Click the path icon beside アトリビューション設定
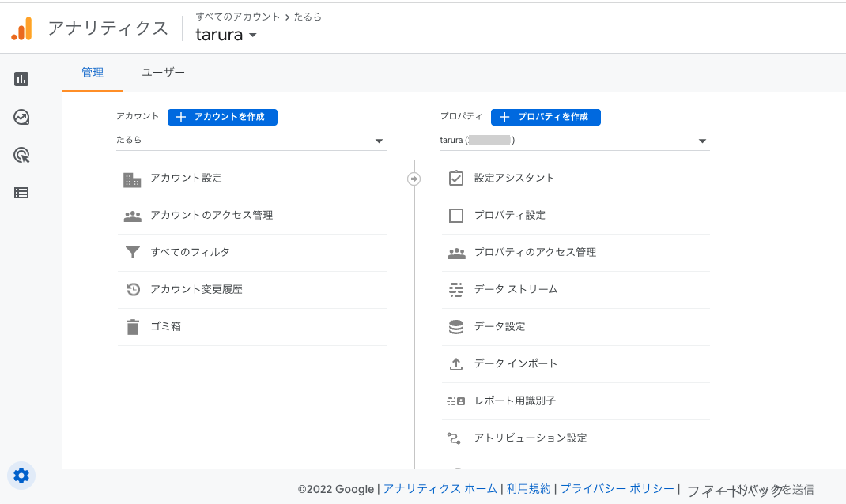Screen dimensions: 846x504 454,438
